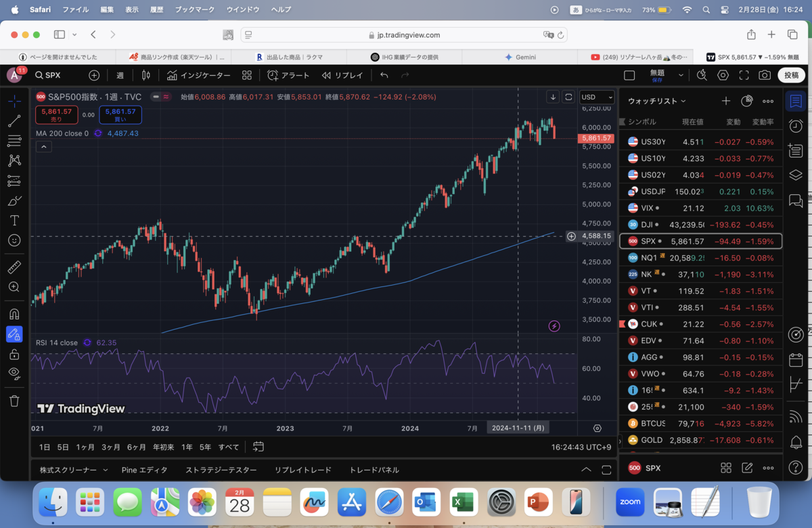Toggle stay-in-drawing-mode pencil lock
812x528 pixels.
coord(14,334)
